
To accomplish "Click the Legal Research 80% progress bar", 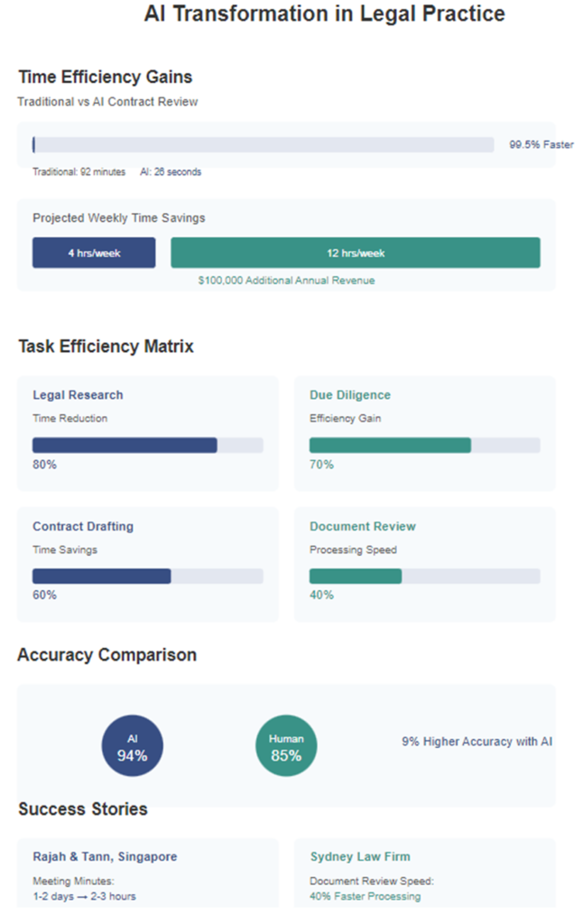I will (x=148, y=445).
